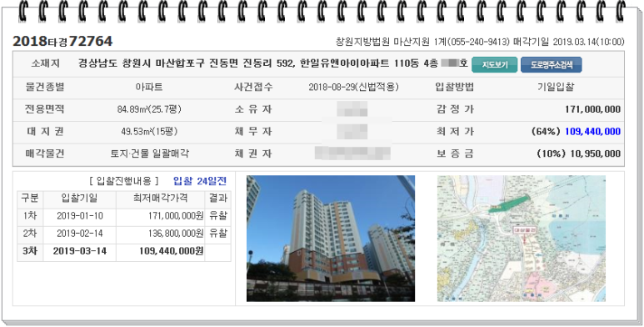This screenshot has height=327, width=644.
Task: Click appraisal value 171,000,000
Action: [x=592, y=109]
